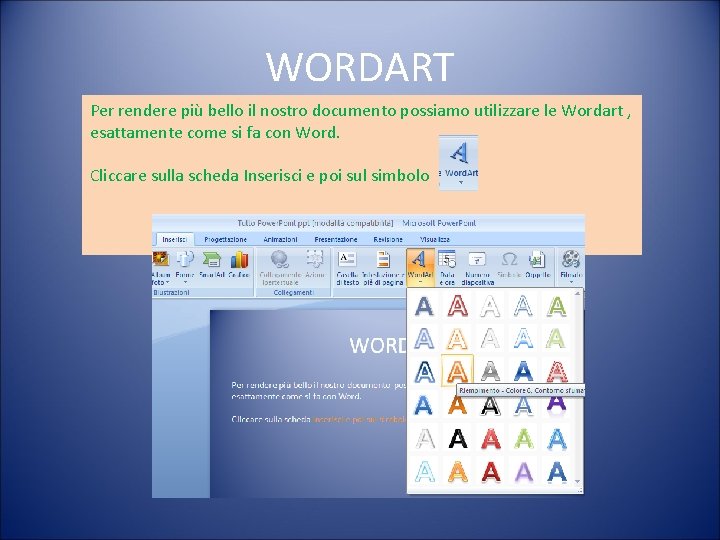The width and height of the screenshot is (720, 540).
Task: Click the Album foto icon in the ribbon
Action: [161, 267]
